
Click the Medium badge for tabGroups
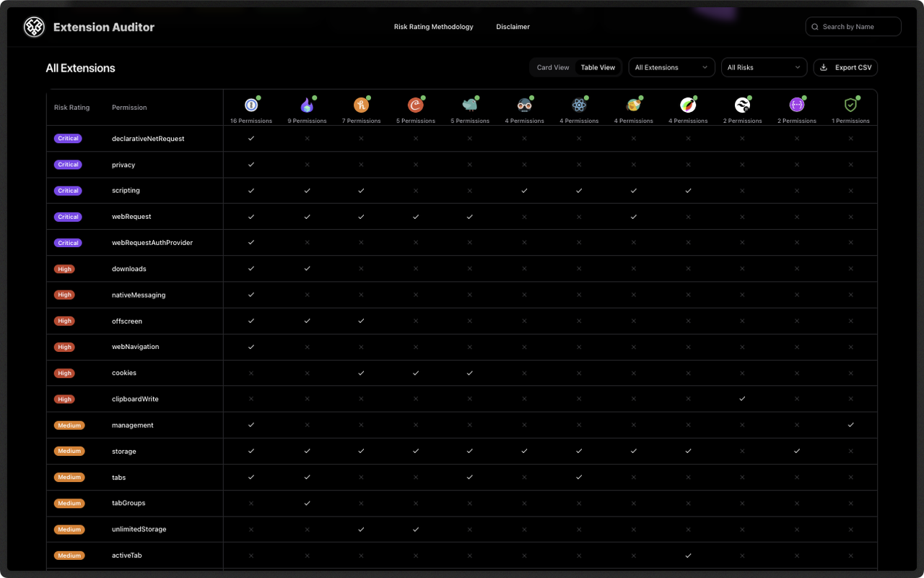coord(69,503)
